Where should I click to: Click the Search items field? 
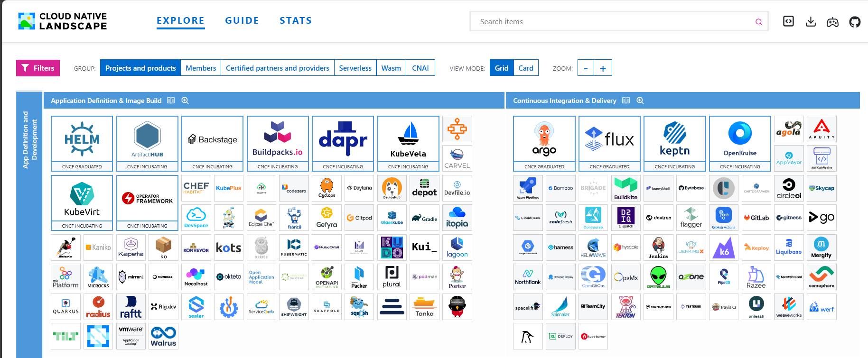[619, 21]
